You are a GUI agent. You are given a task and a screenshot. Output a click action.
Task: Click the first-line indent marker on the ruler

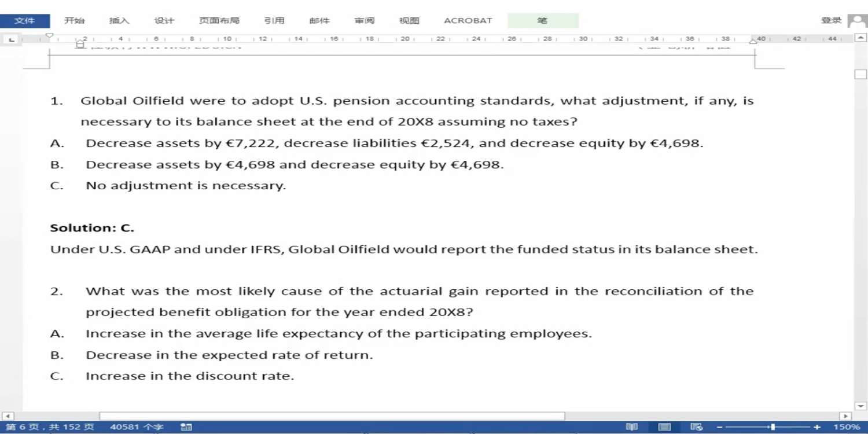pos(49,36)
